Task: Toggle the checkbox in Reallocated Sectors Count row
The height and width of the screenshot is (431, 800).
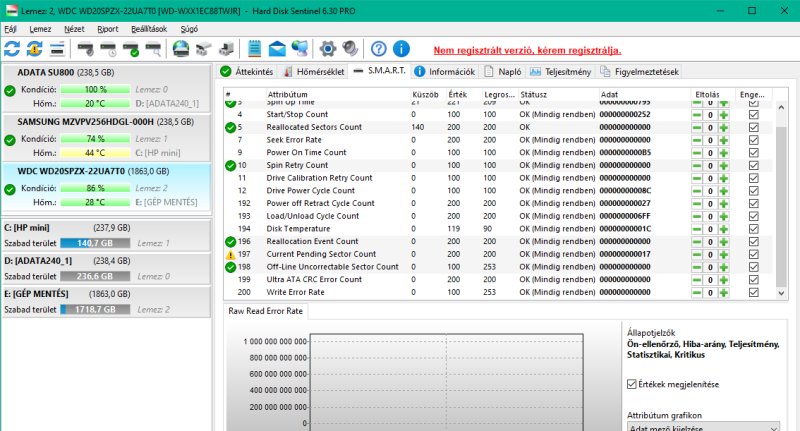Action: point(754,128)
